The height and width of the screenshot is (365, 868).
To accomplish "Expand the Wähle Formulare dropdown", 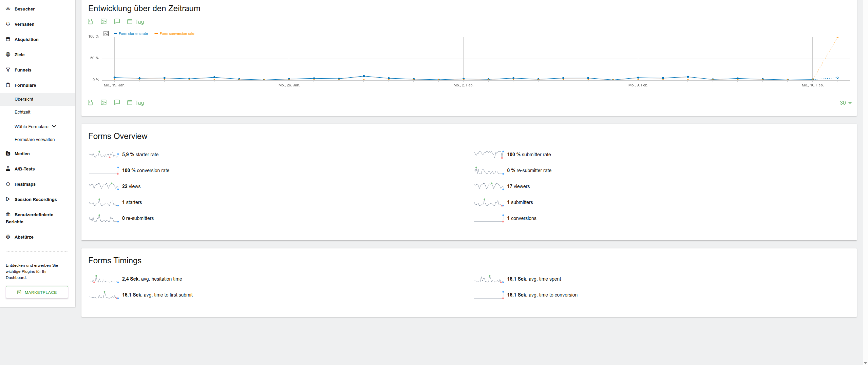I will pyautogui.click(x=35, y=126).
